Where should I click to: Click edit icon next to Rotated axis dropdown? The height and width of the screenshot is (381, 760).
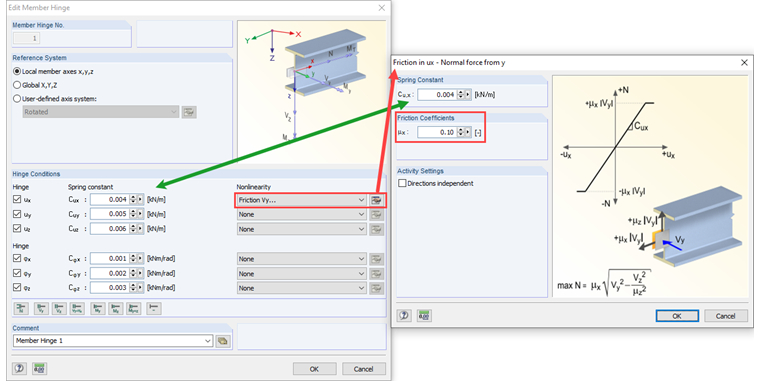pyautogui.click(x=189, y=112)
